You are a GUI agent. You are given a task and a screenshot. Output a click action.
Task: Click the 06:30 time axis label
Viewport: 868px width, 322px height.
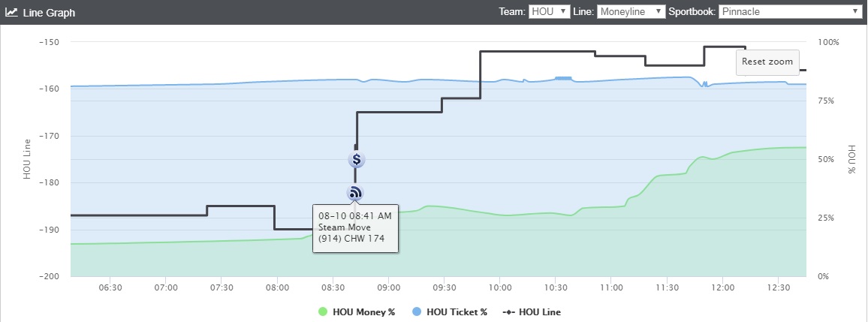point(110,288)
